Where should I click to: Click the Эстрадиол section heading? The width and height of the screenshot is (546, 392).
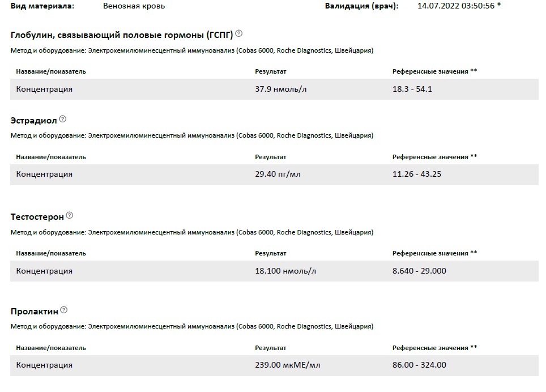[x=33, y=120]
